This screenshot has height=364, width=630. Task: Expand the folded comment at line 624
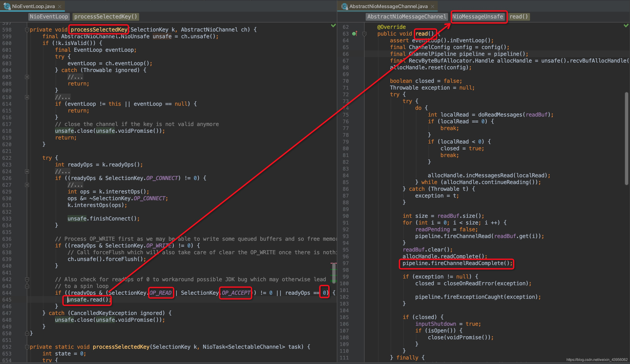point(27,171)
